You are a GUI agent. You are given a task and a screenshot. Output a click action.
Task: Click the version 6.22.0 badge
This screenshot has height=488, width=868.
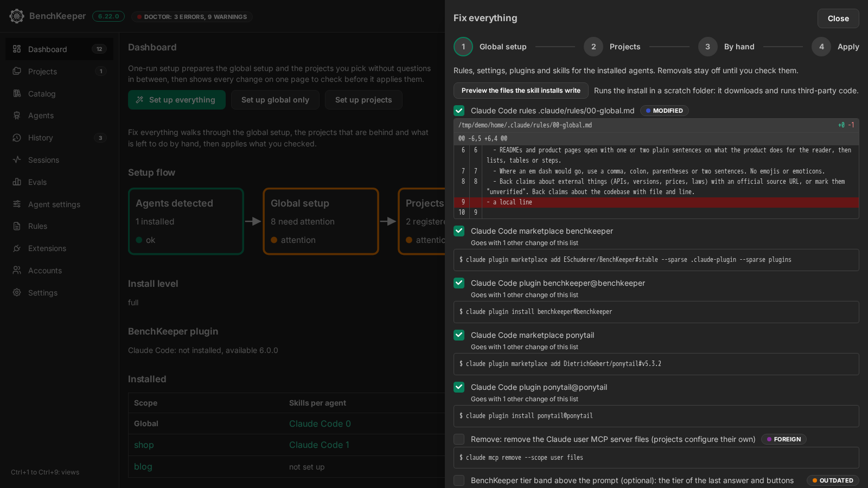coord(108,16)
